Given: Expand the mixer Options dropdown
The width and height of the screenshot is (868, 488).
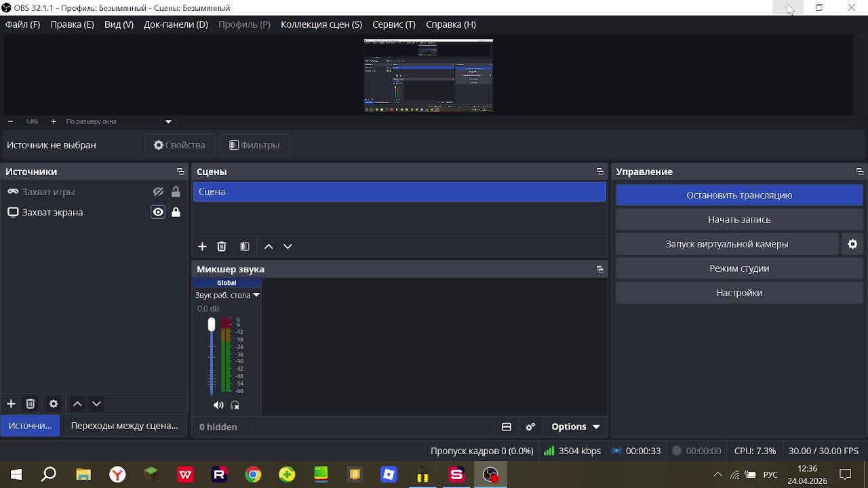Looking at the screenshot, I should [576, 426].
